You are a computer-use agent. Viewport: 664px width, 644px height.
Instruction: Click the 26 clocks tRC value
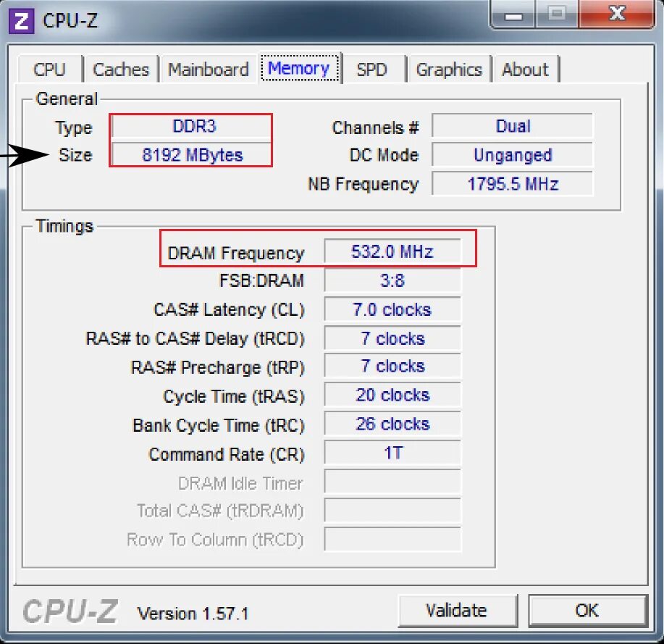(x=392, y=424)
